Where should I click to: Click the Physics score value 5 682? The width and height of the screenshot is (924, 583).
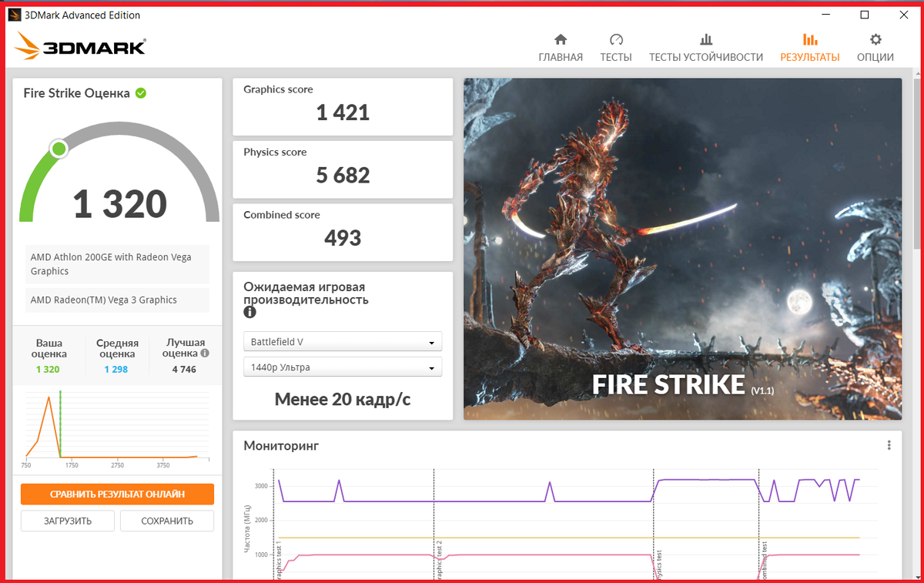[x=343, y=176]
